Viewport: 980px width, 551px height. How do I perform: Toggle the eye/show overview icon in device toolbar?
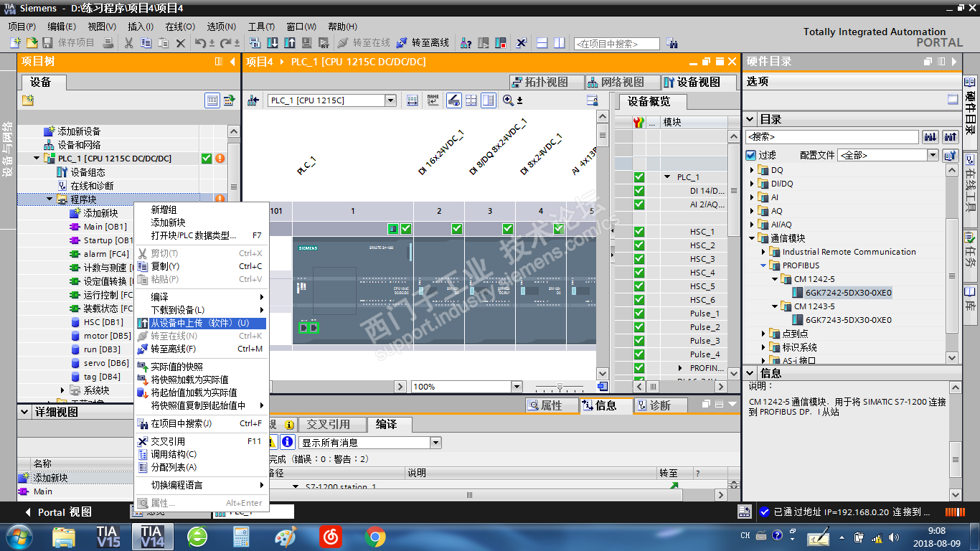click(x=453, y=100)
